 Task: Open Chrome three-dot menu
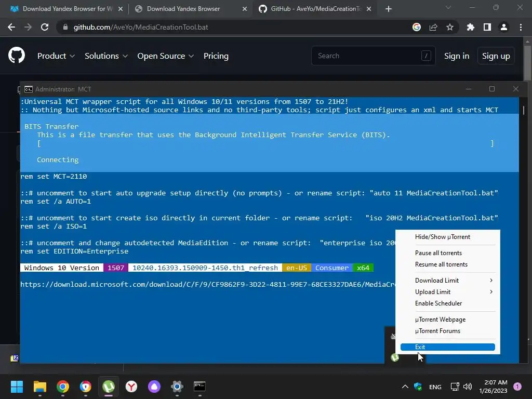click(521, 27)
